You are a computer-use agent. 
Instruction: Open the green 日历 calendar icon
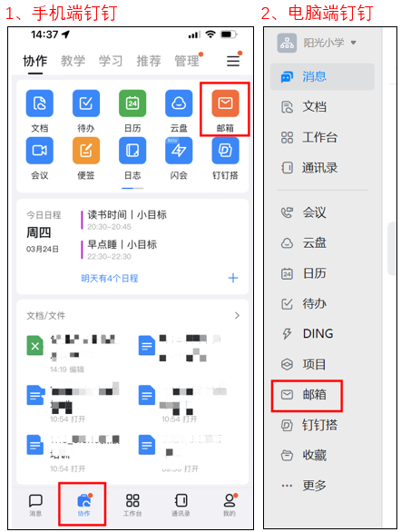click(132, 103)
